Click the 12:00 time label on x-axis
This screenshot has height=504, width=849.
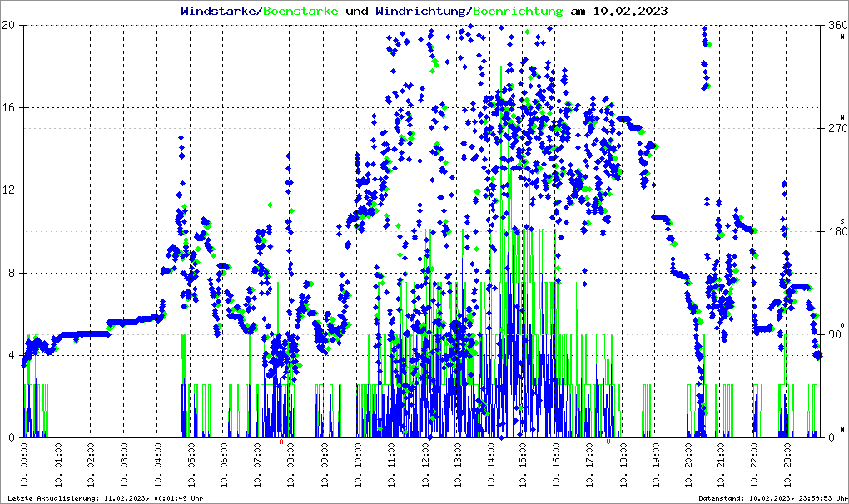click(424, 466)
